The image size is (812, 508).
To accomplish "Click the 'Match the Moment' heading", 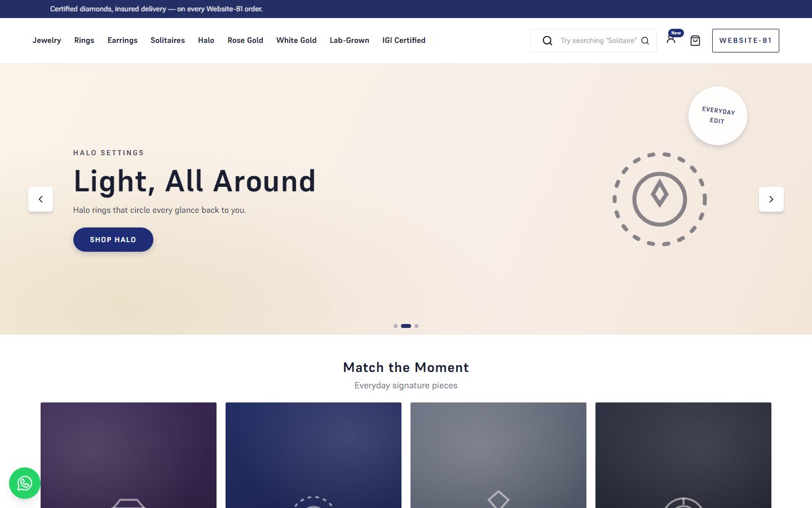I will (x=406, y=367).
